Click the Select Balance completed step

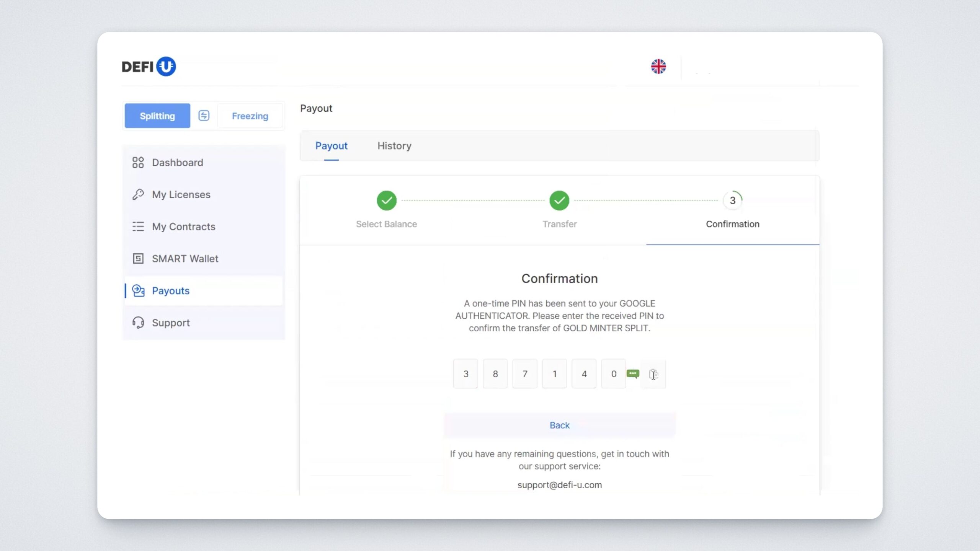tap(386, 201)
